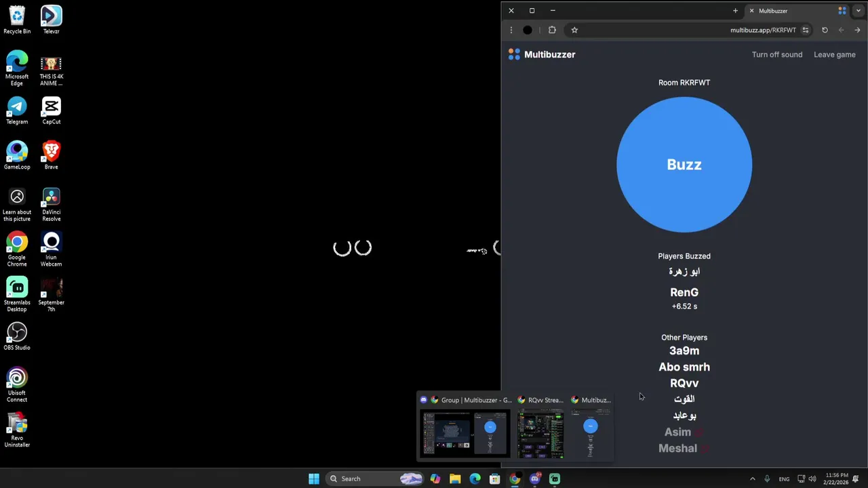868x488 pixels.
Task: Launch OBS Studio from the desktop
Action: tap(17, 337)
